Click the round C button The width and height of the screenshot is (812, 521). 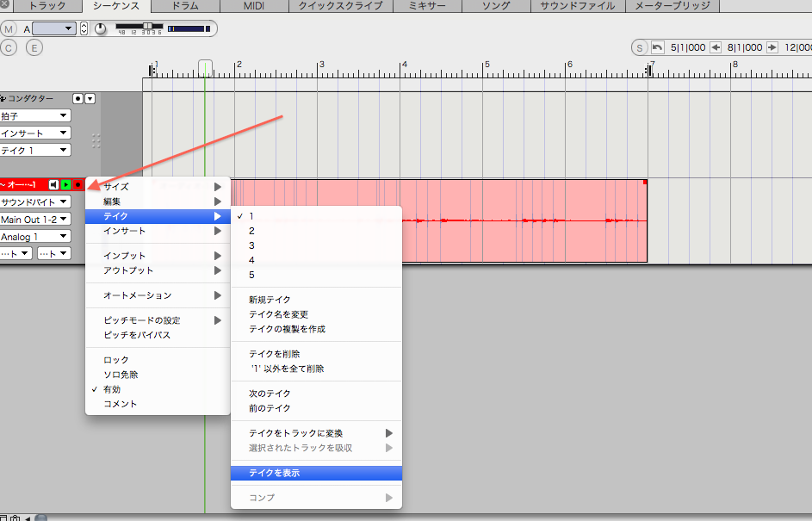pyautogui.click(x=9, y=48)
